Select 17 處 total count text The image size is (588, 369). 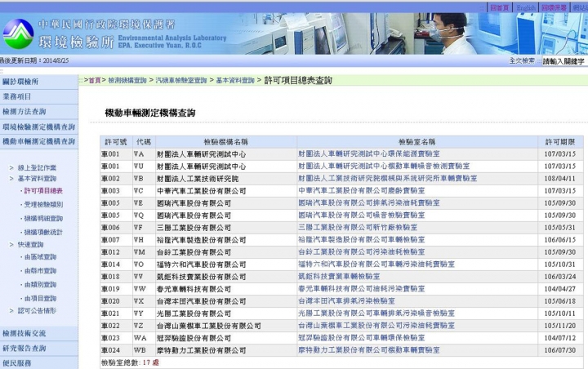point(151,362)
